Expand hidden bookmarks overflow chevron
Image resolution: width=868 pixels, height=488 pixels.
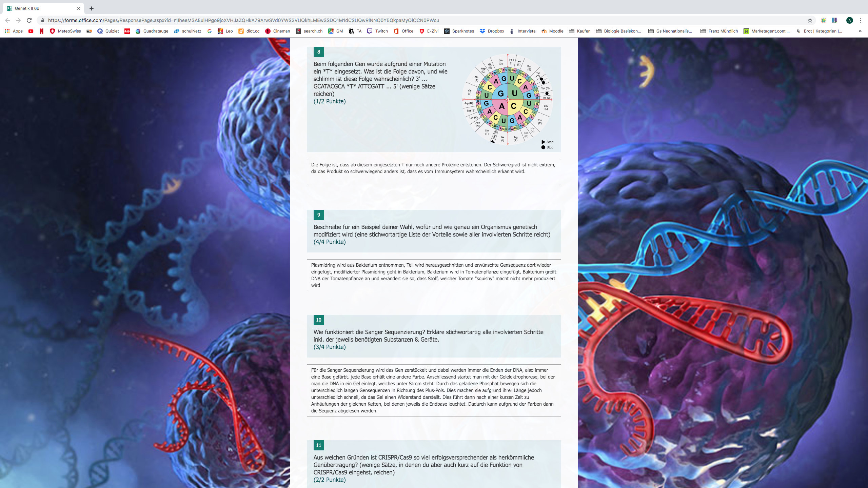point(860,31)
